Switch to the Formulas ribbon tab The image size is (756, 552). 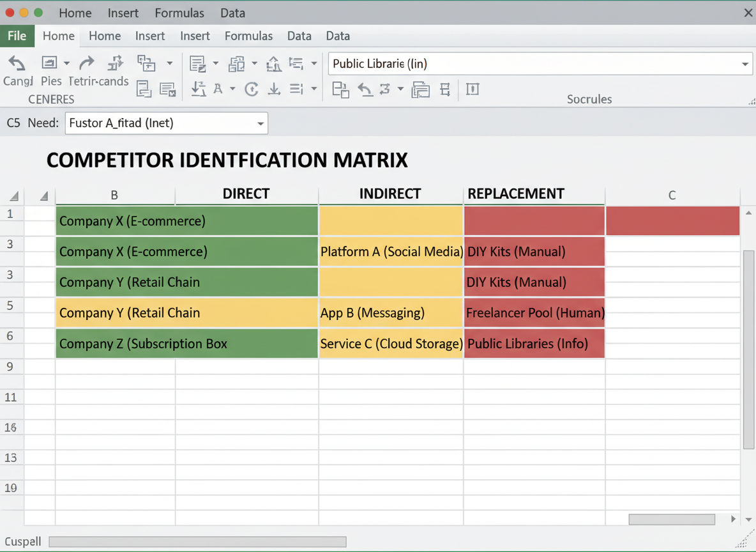tap(248, 36)
